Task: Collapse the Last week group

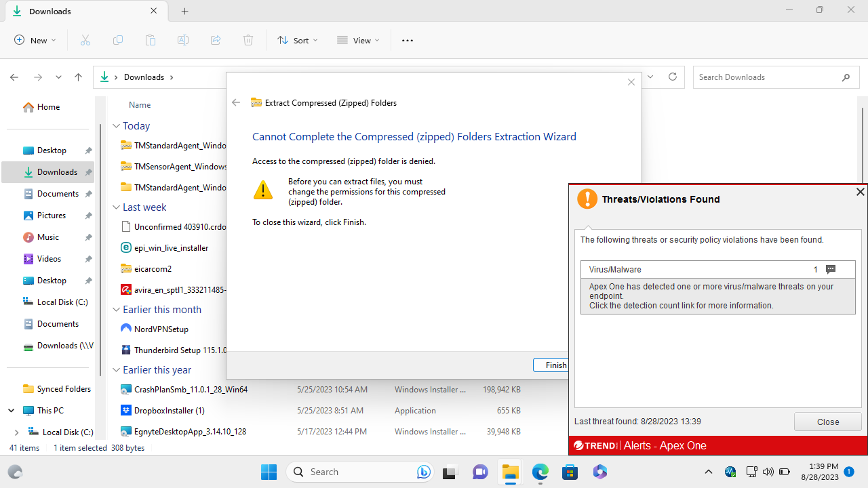Action: tap(117, 207)
